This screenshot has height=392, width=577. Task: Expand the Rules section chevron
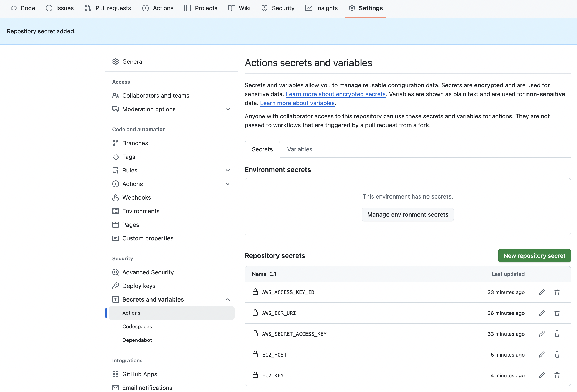[228, 170]
